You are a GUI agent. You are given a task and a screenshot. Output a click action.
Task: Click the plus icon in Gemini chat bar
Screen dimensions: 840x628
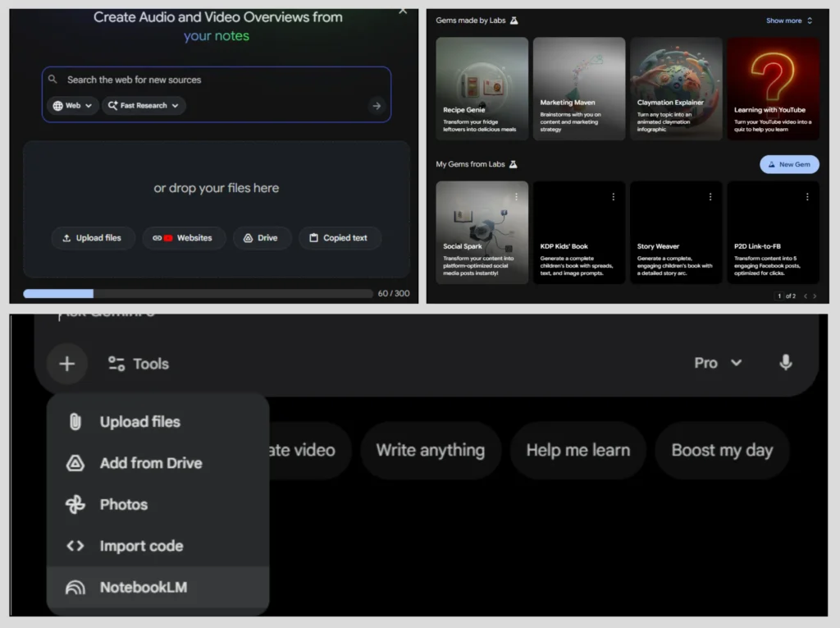[x=66, y=364]
